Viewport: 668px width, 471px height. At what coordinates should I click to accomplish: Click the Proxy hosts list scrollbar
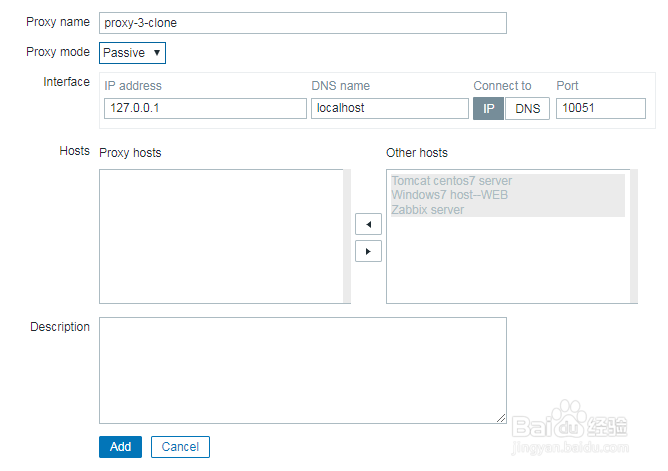(347, 235)
